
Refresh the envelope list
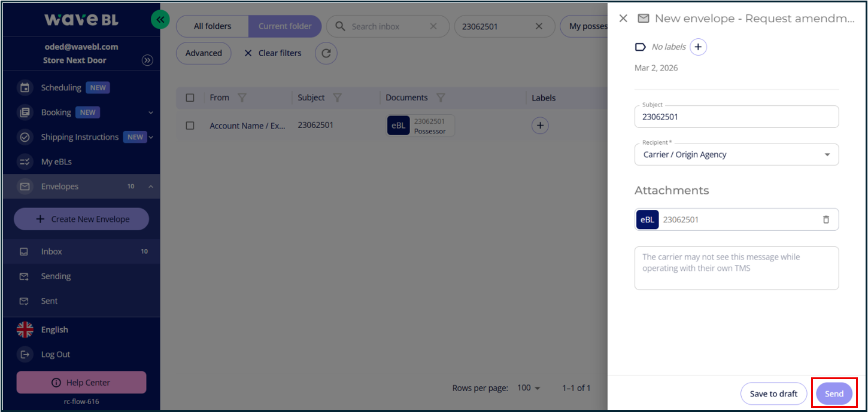pos(326,53)
